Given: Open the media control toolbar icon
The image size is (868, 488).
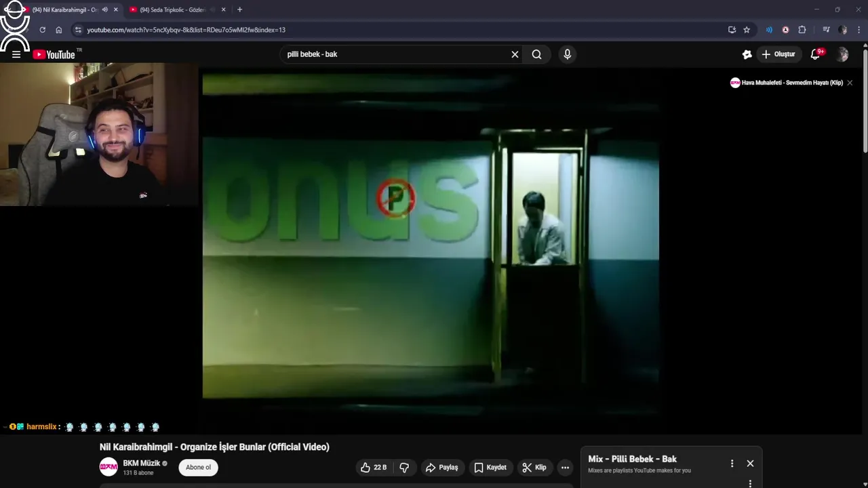Looking at the screenshot, I should 826,30.
